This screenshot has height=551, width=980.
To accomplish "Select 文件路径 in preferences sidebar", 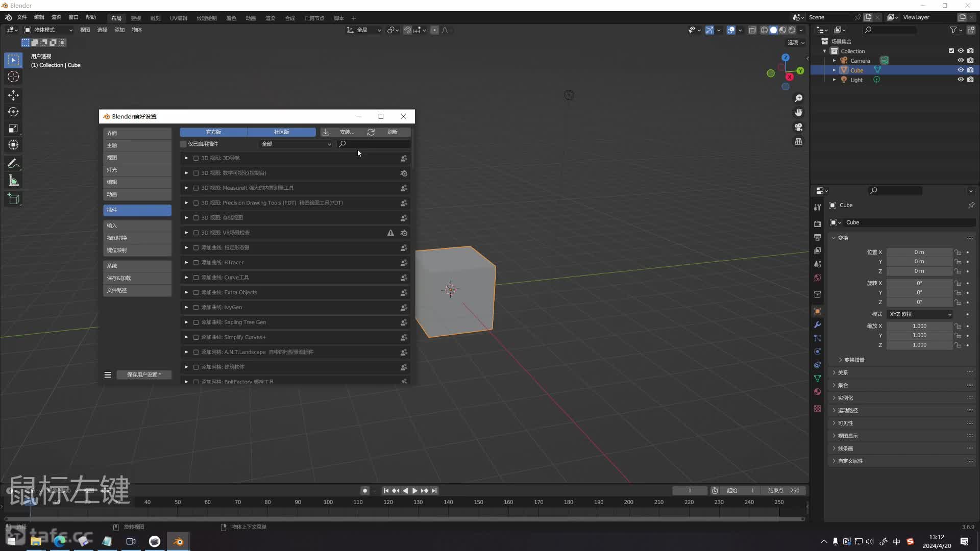I will coord(137,291).
